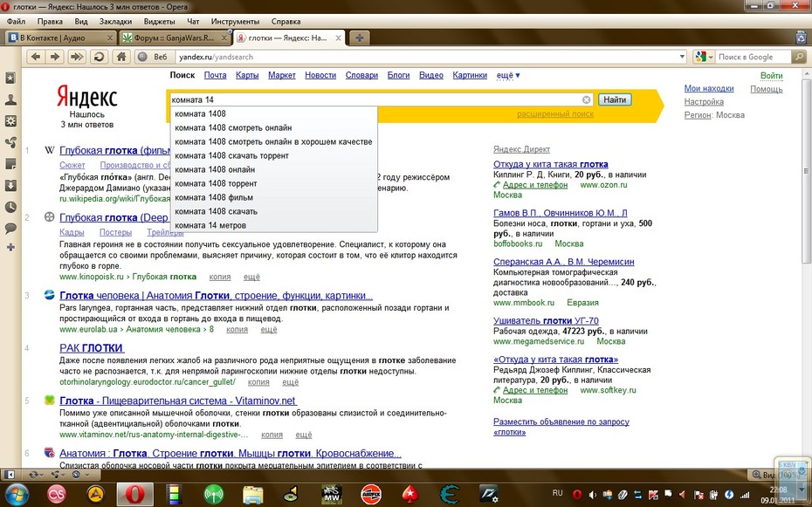Click the Fast Forward navigation button

click(x=77, y=57)
